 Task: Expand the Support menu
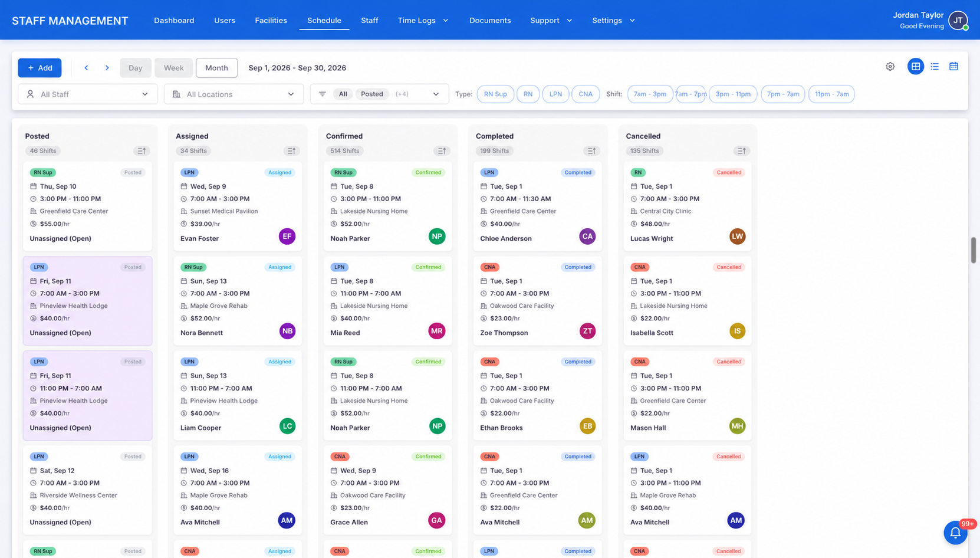[551, 21]
